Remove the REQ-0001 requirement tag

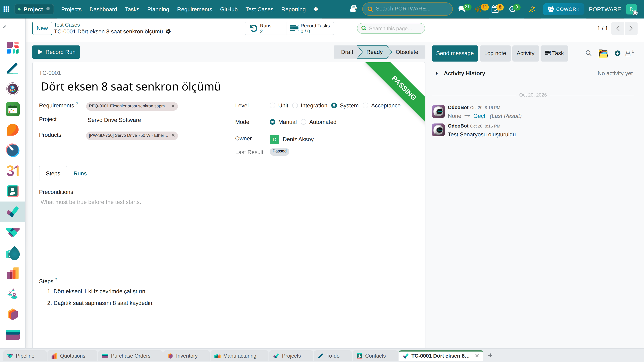click(173, 106)
